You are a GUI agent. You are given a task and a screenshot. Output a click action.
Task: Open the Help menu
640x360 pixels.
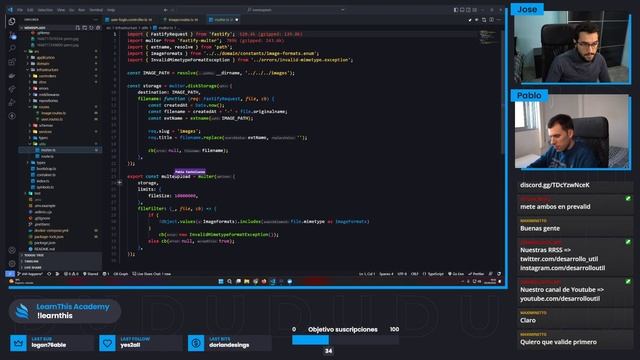(111, 10)
